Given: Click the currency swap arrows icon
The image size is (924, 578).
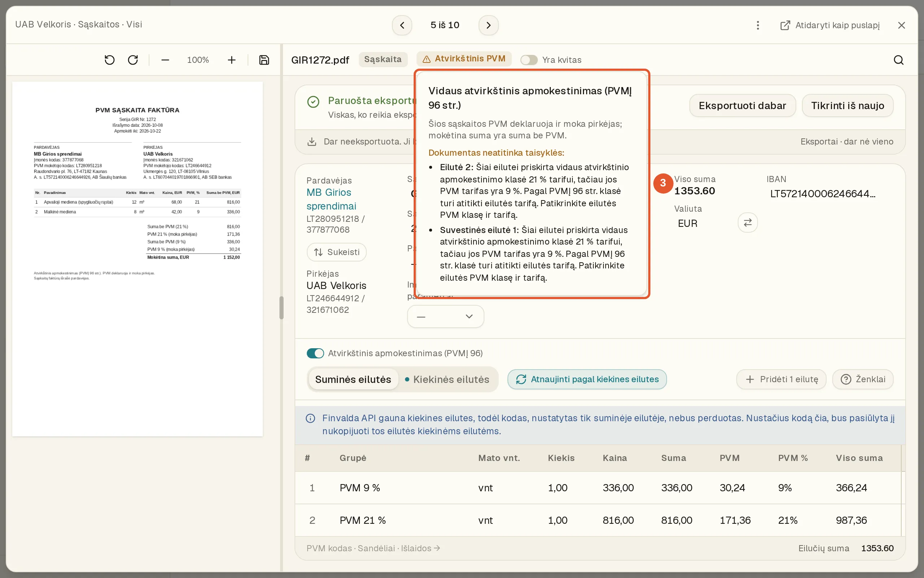Looking at the screenshot, I should tap(748, 223).
